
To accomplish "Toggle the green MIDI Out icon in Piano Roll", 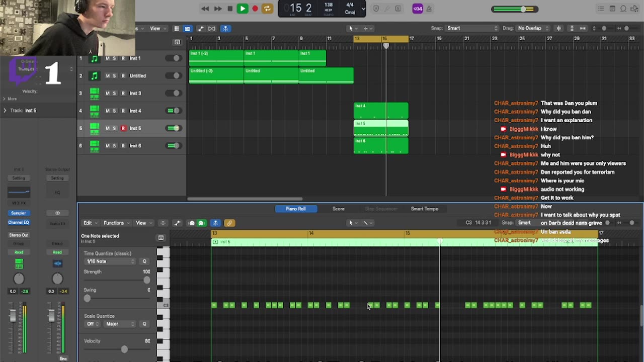I will [x=201, y=223].
